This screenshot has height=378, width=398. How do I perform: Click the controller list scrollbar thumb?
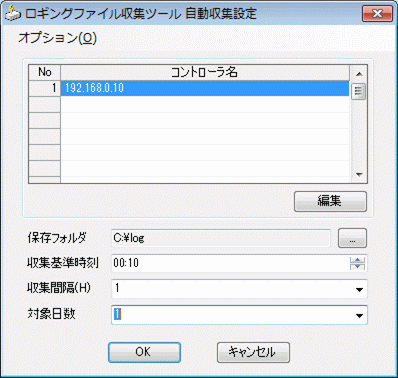(359, 91)
